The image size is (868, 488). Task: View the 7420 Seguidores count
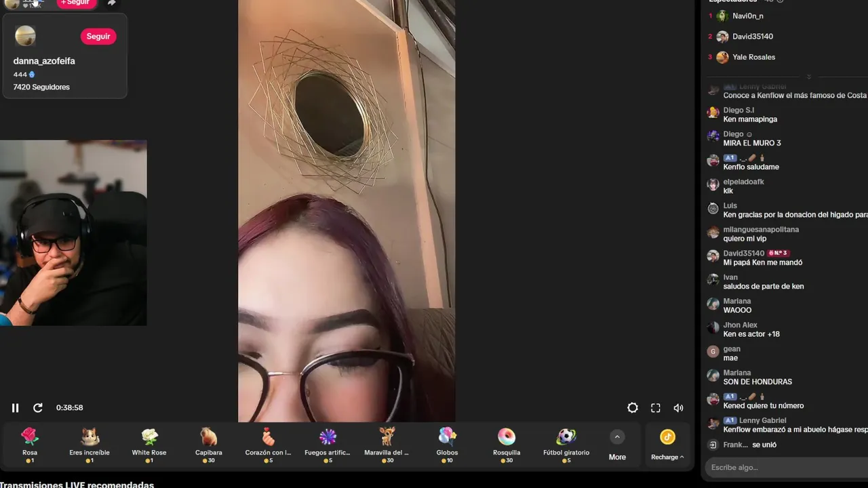click(x=41, y=87)
